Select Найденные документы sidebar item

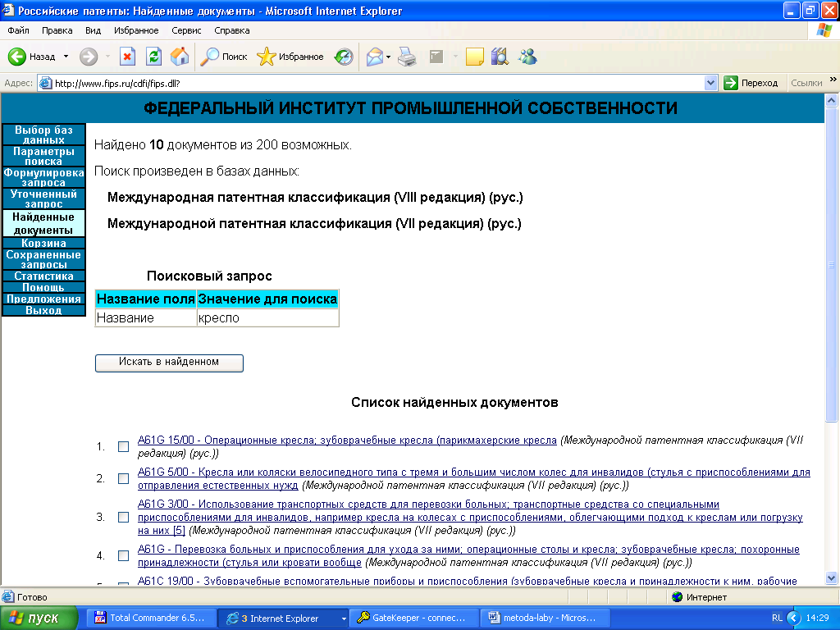(43, 223)
